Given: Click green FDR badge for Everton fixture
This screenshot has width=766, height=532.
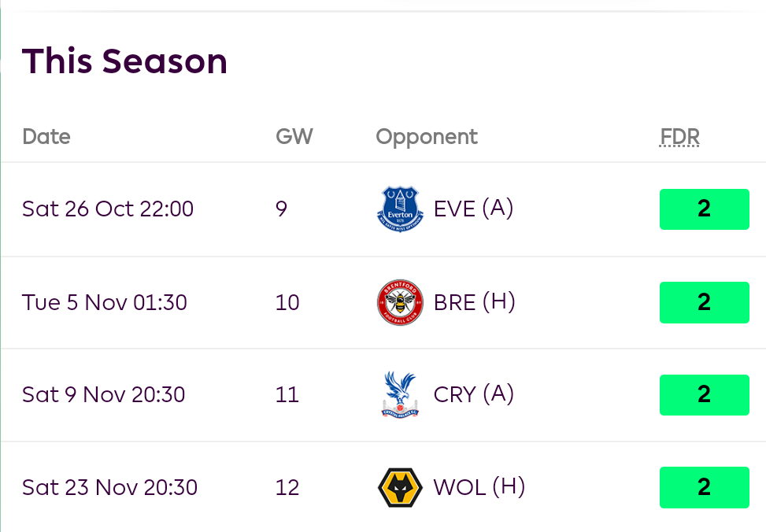Looking at the screenshot, I should click(x=704, y=209).
